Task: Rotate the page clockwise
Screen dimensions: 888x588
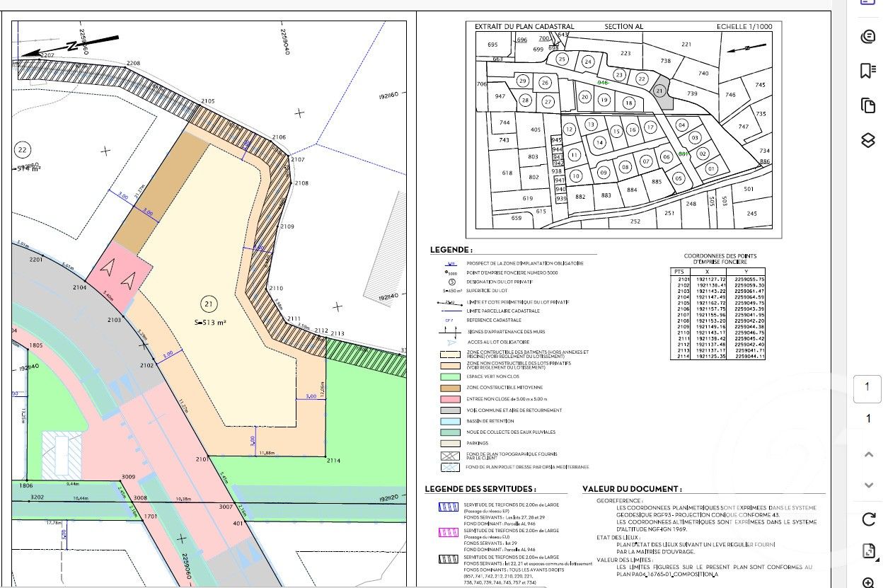Action: tap(869, 520)
